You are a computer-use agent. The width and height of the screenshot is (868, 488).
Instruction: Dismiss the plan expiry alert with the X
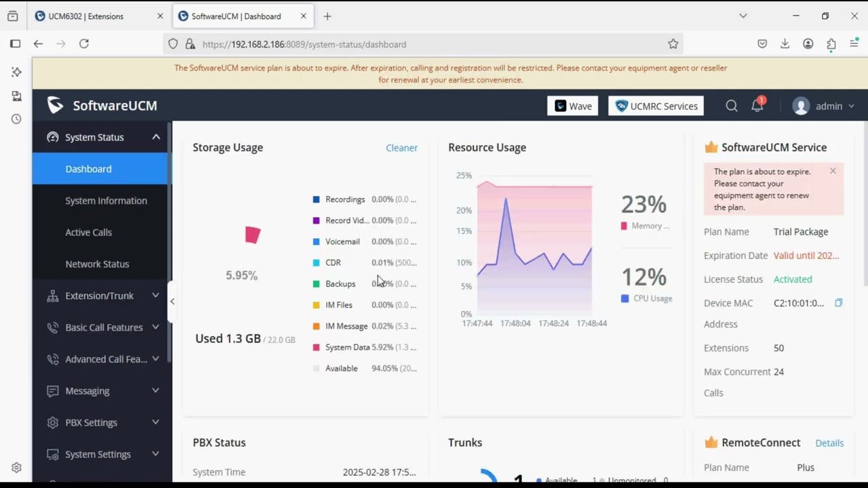tap(833, 171)
